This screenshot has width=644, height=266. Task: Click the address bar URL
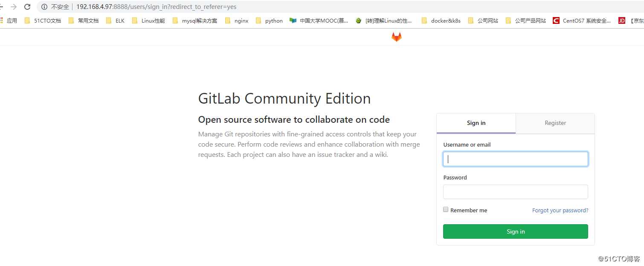coord(156,7)
